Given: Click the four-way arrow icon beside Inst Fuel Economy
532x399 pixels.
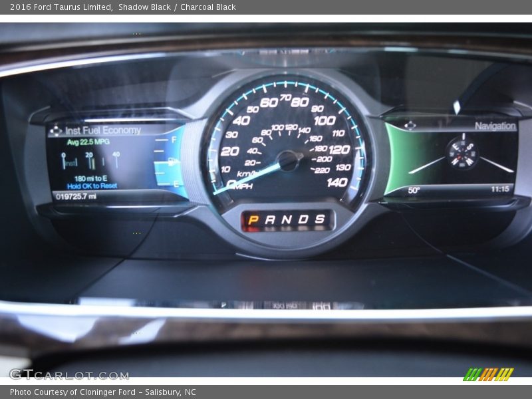Looking at the screenshot, I should click(x=56, y=130).
